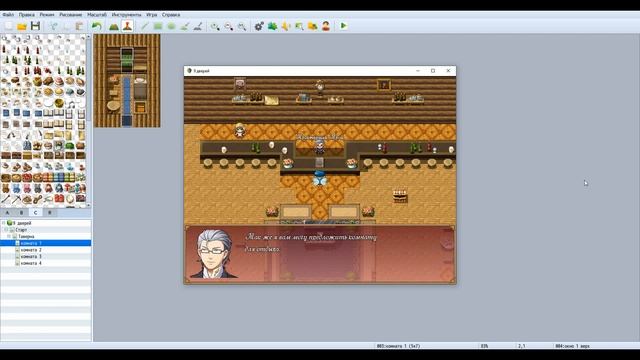
Task: Click the treasure chest in game window
Action: tap(400, 196)
